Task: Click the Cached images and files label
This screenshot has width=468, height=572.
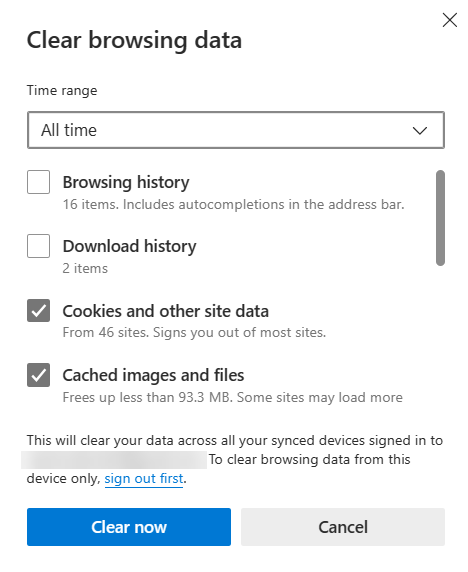Action: (153, 375)
